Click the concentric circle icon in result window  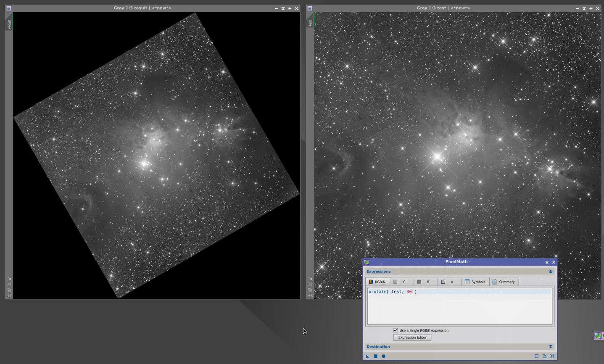click(9, 295)
